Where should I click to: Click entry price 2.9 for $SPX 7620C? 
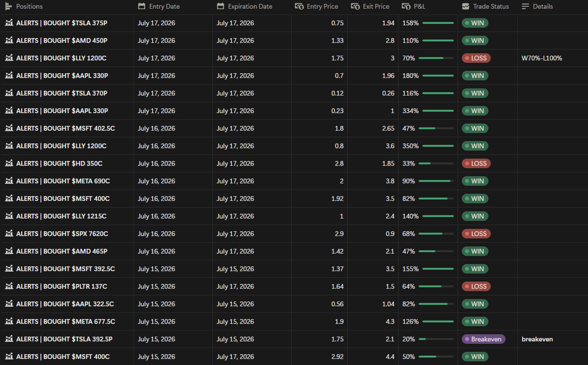click(339, 234)
